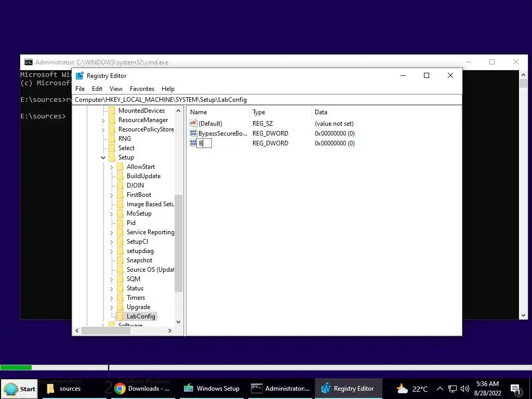Select the Select key

126,148
